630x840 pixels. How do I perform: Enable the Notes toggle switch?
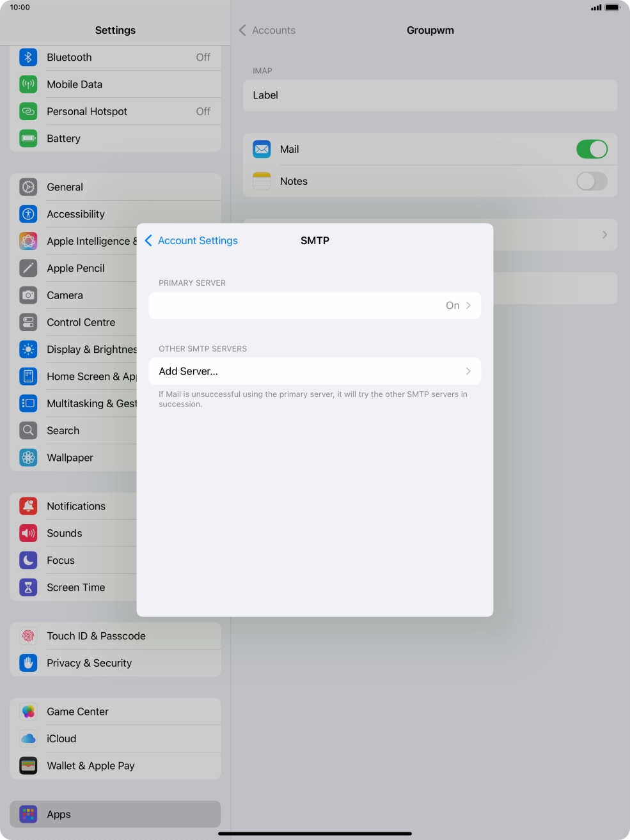591,182
